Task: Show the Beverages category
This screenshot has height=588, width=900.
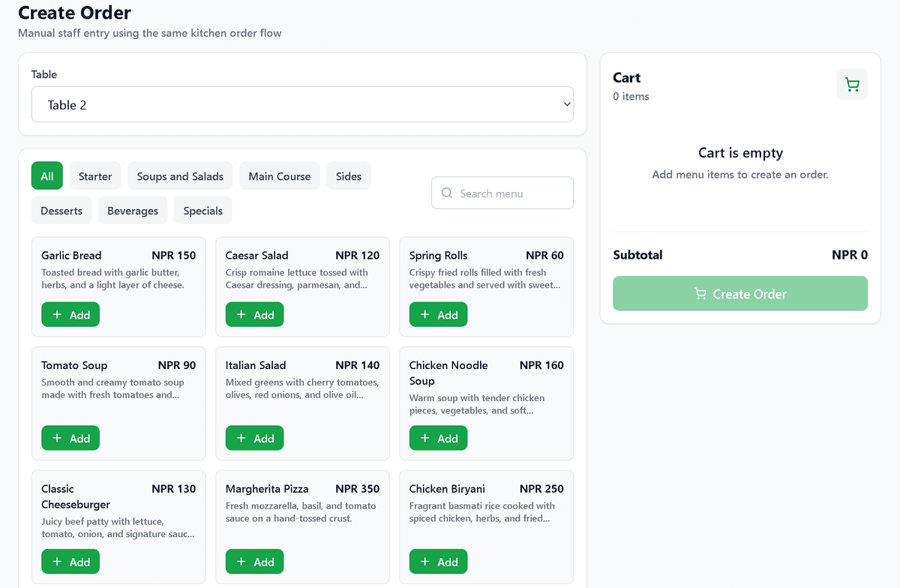Action: [x=133, y=211]
